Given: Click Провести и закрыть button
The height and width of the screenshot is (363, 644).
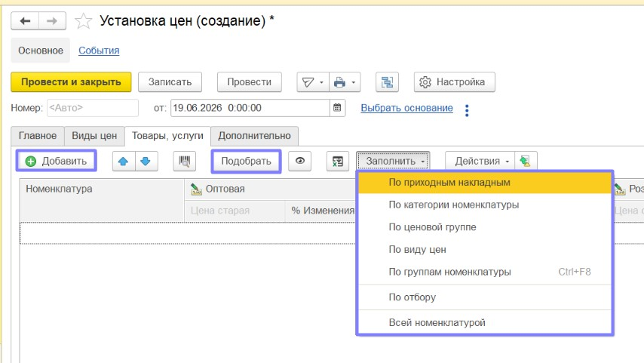Looking at the screenshot, I should click(x=71, y=82).
